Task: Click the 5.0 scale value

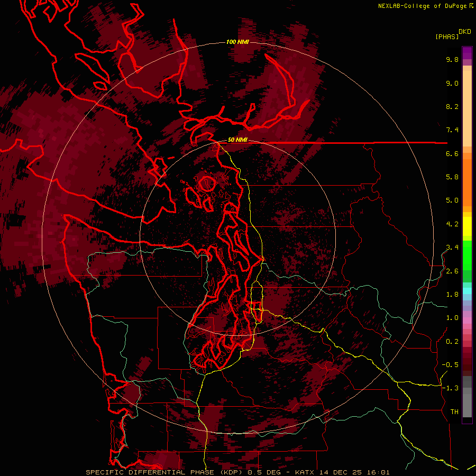Action: tap(452, 200)
